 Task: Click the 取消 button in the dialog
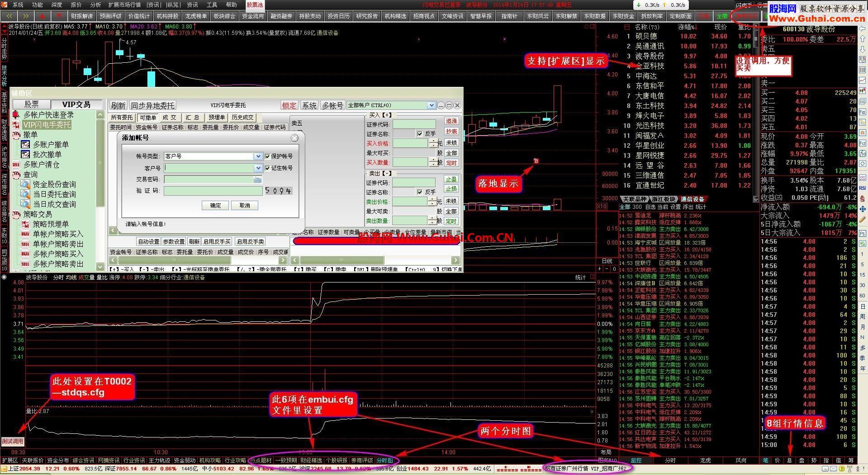point(245,205)
